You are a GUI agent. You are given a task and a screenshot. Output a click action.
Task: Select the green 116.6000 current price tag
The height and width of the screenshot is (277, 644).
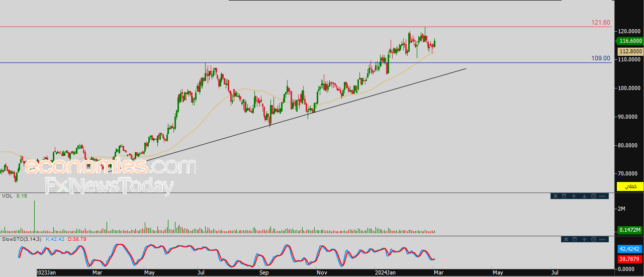pos(630,41)
